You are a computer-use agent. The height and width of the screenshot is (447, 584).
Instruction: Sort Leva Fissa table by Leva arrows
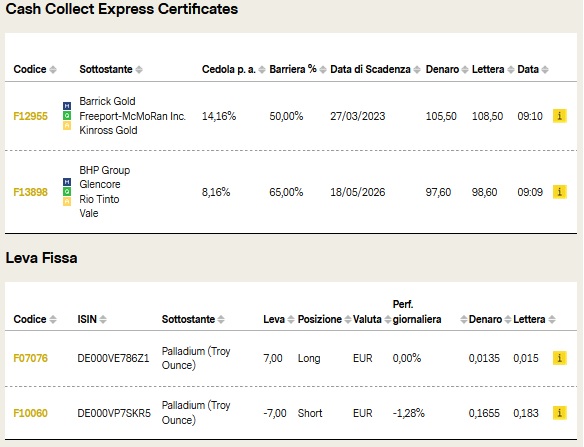[291, 320]
